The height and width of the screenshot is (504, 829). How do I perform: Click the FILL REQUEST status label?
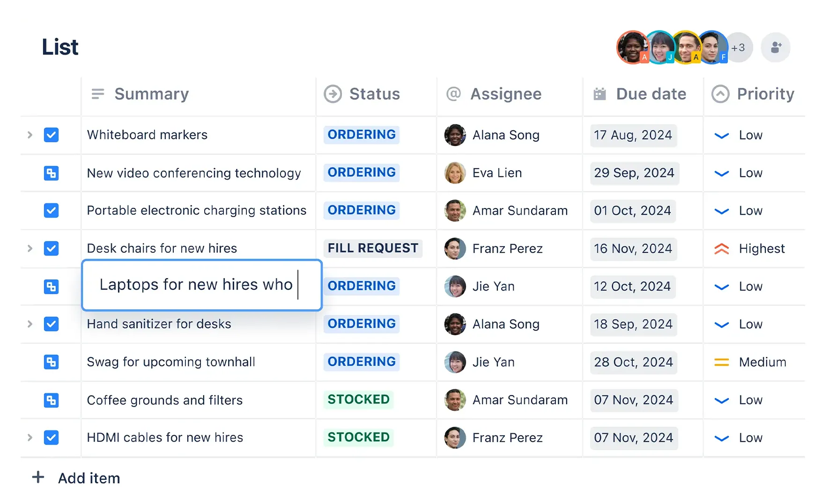pos(373,248)
